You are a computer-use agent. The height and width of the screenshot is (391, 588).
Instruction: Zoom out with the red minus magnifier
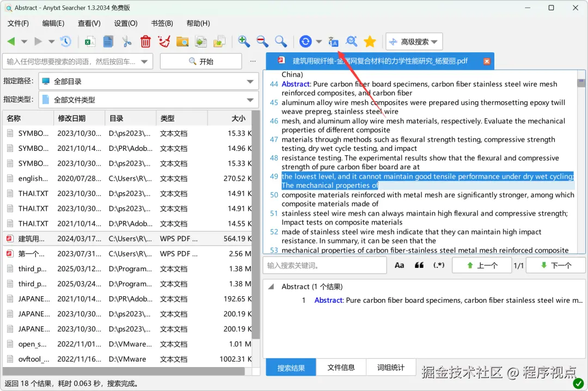262,41
